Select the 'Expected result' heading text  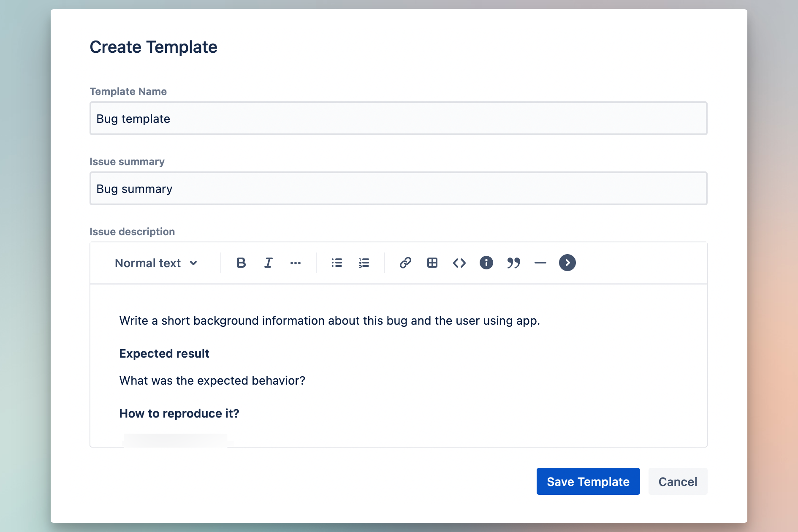click(x=164, y=353)
